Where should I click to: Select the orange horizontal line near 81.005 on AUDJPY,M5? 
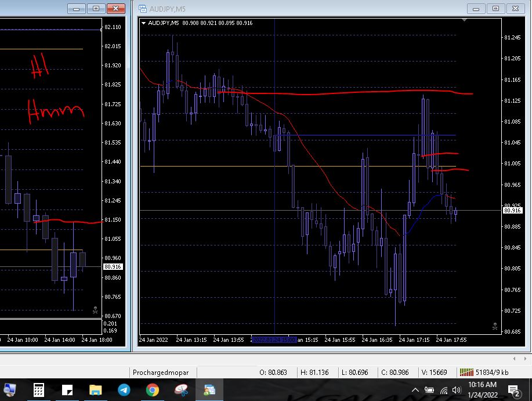298,166
